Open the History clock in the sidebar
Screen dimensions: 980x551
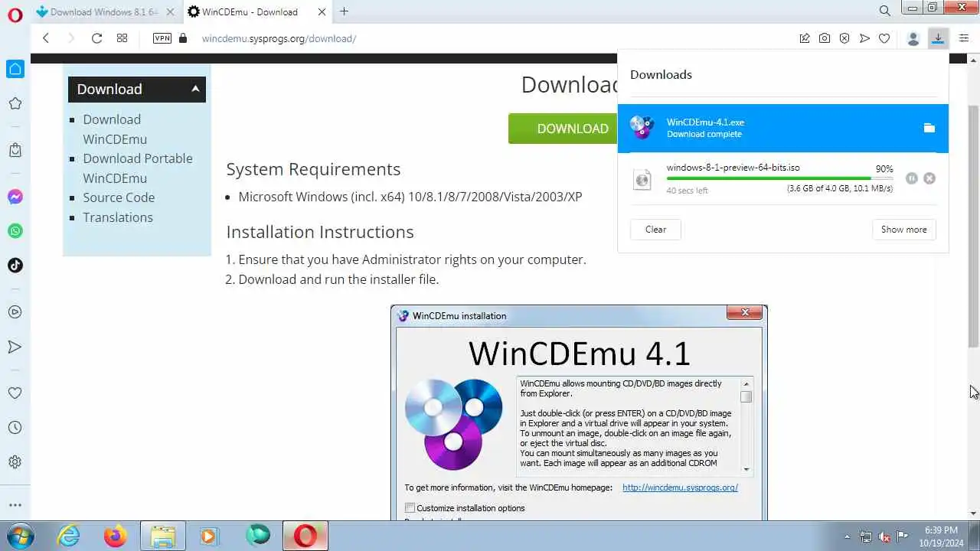15,428
